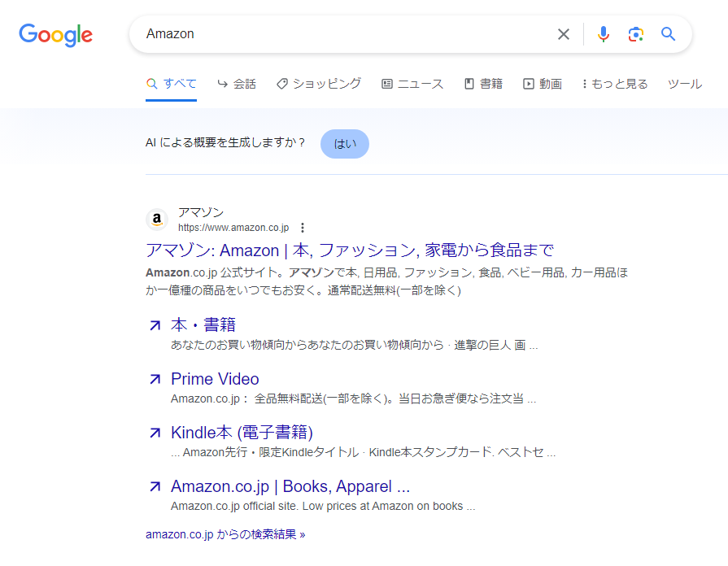
Task: Click amazon.co.jp からの検索結果 link
Action: (225, 534)
